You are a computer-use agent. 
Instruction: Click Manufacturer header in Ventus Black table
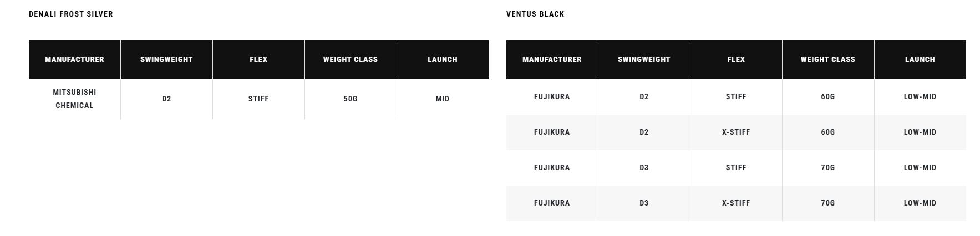point(552,59)
